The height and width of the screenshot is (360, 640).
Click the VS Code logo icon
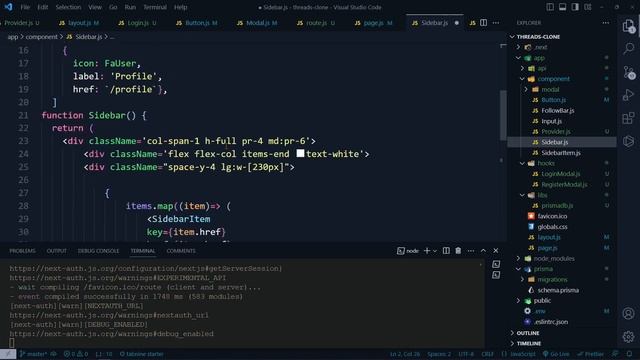(x=8, y=7)
